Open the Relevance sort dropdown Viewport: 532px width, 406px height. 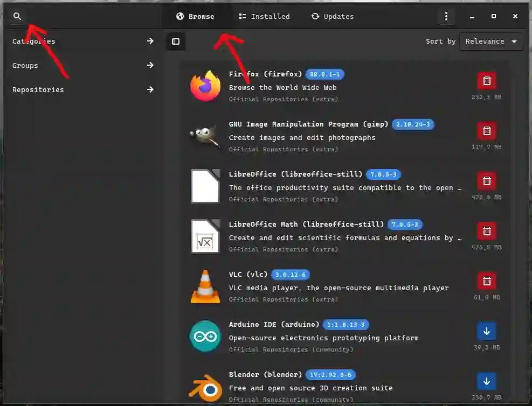coord(491,41)
